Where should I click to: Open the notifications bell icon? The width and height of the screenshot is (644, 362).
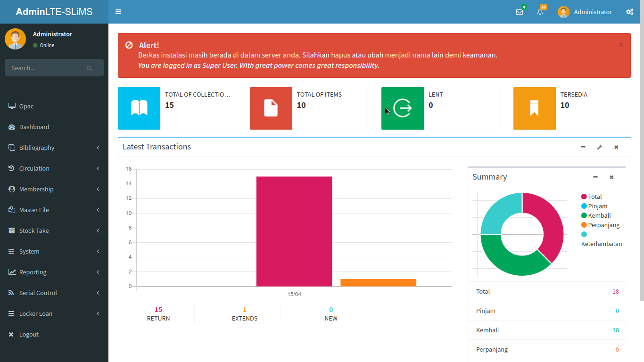pyautogui.click(x=540, y=12)
